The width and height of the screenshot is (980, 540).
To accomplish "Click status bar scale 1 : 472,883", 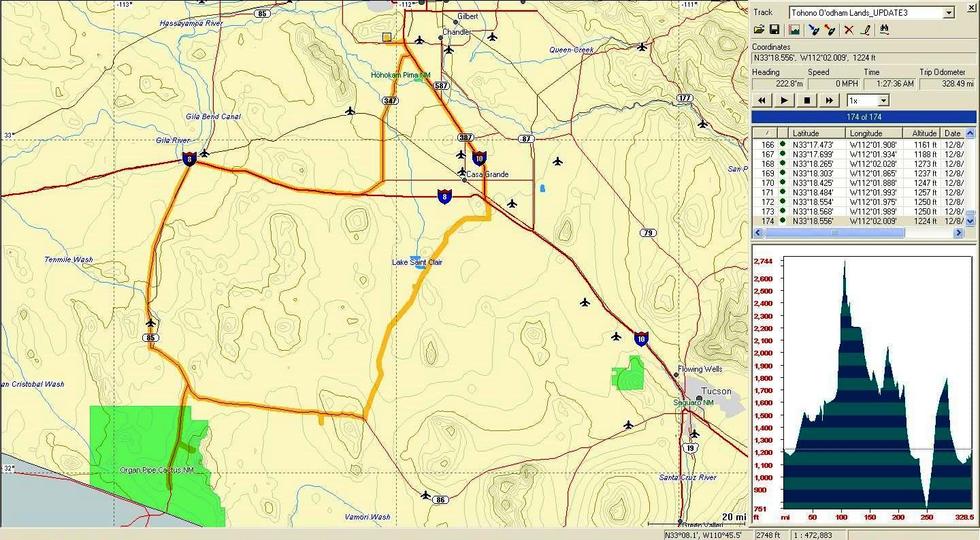I will 813,535.
